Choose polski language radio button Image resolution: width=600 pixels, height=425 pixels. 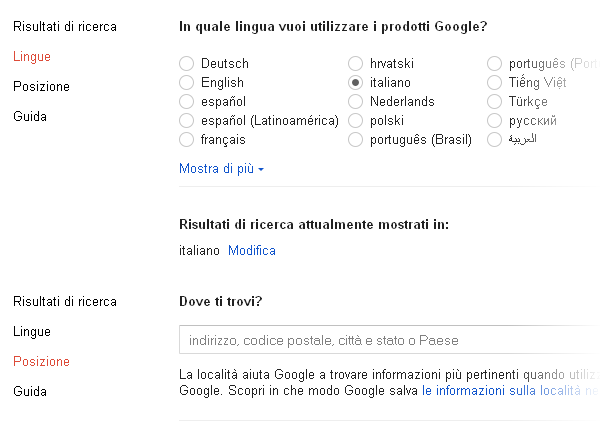point(355,120)
